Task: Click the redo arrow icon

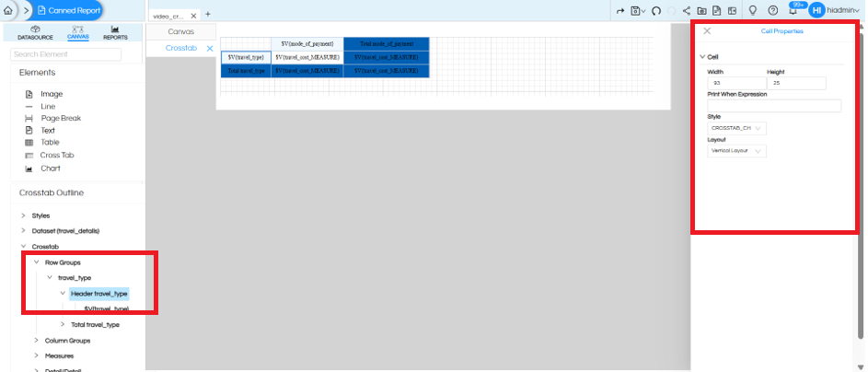Action: pos(620,10)
